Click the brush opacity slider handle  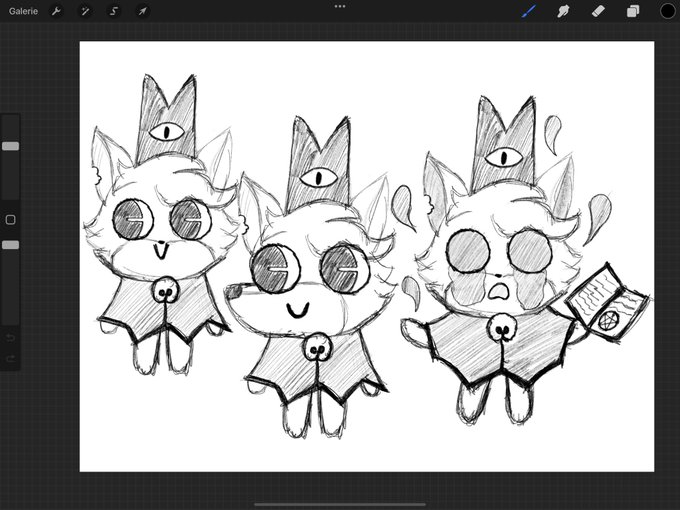click(x=10, y=245)
